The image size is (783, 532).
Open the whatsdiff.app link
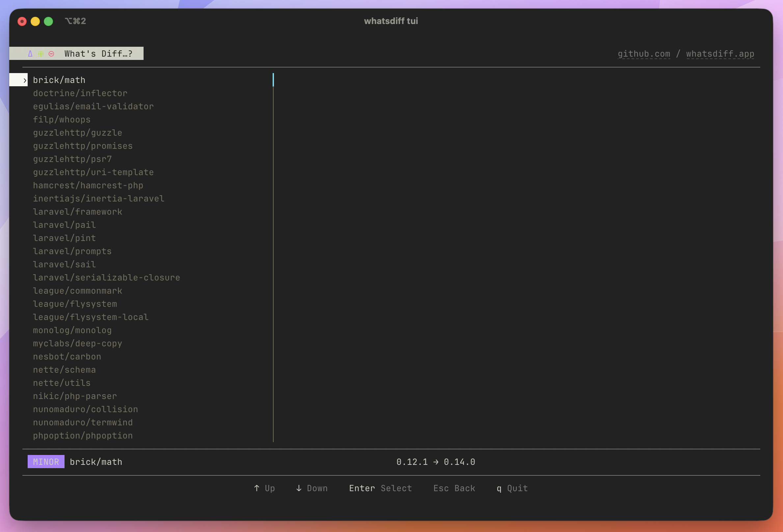720,54
